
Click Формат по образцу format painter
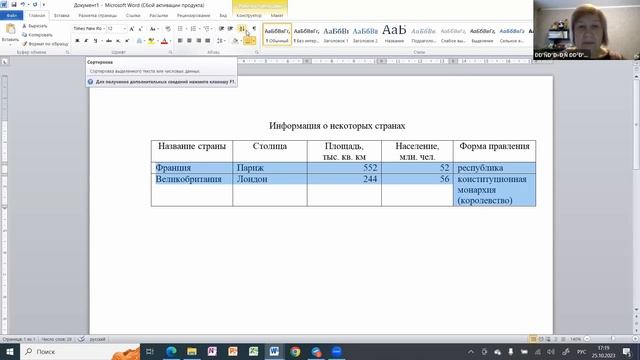point(45,44)
